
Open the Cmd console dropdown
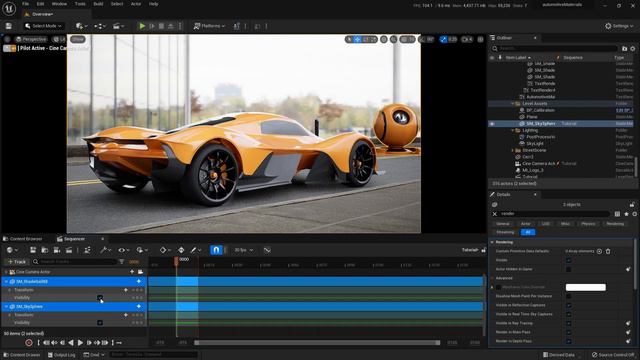(94, 355)
